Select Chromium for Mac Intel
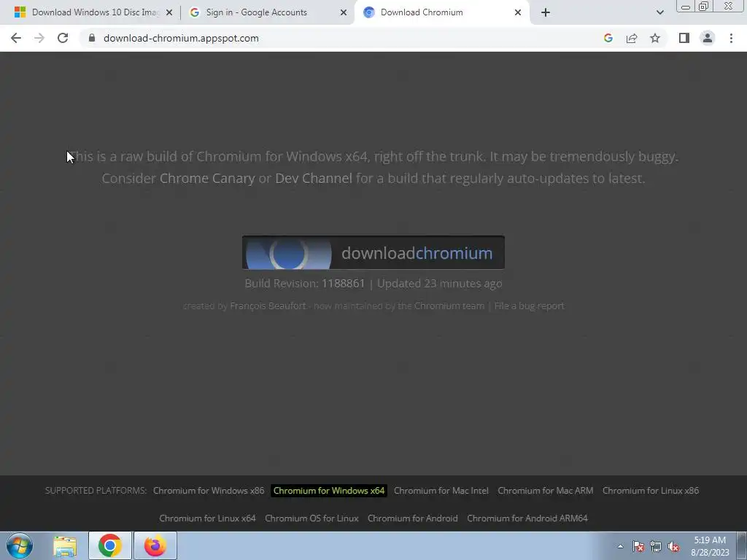The image size is (747, 560). (441, 491)
